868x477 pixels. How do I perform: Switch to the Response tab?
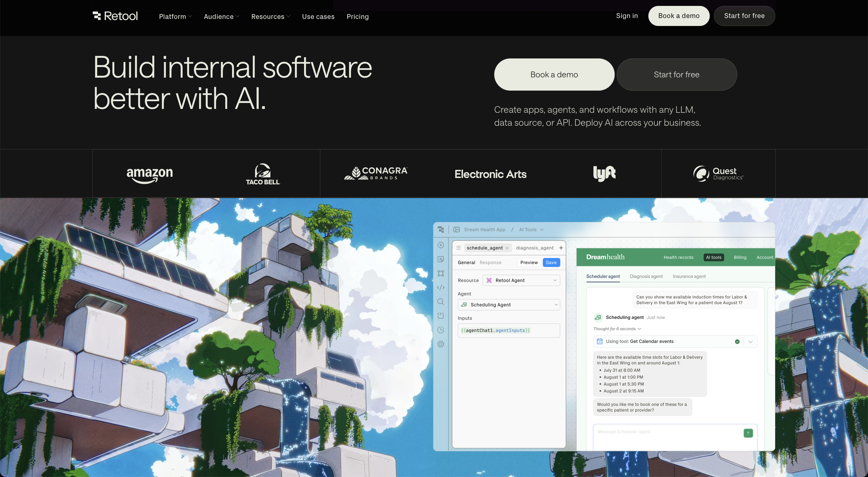pos(490,263)
